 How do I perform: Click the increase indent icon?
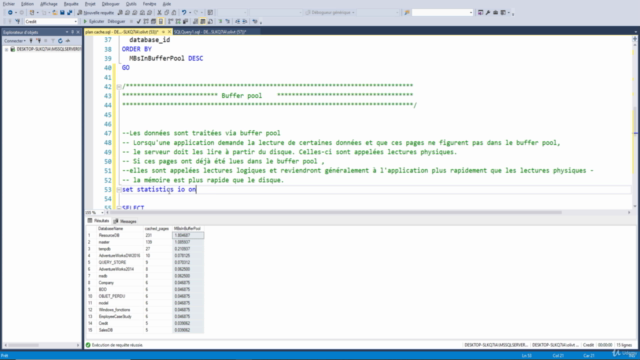245,21
